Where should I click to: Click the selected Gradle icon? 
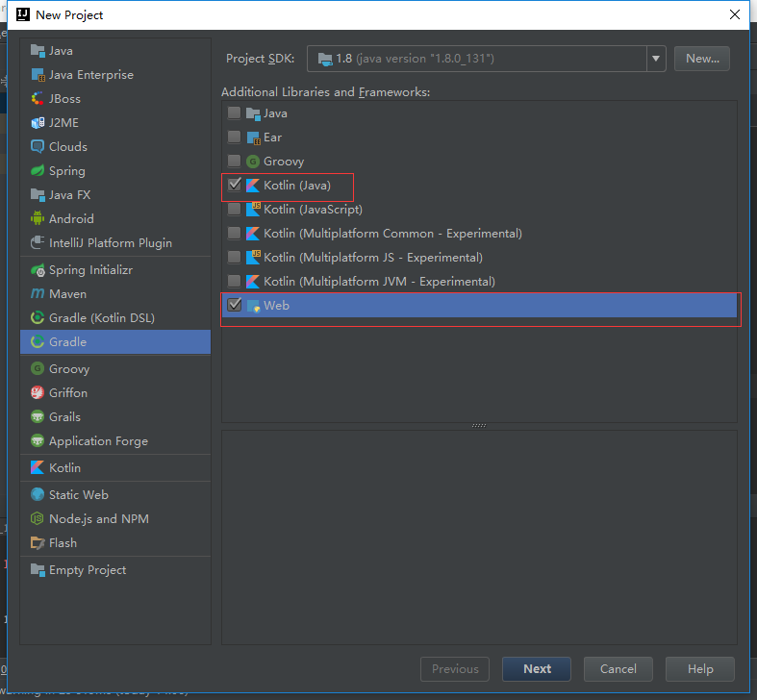point(38,341)
